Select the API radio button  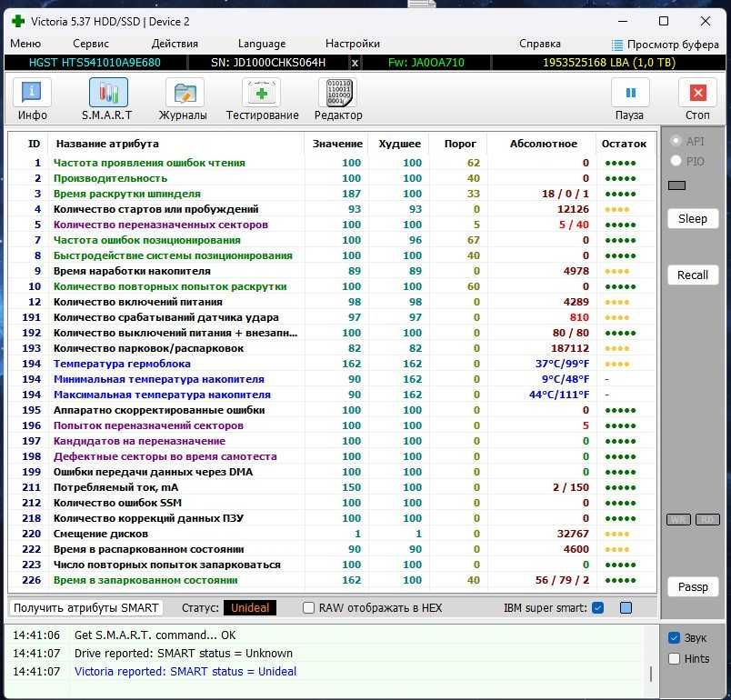coord(676,141)
